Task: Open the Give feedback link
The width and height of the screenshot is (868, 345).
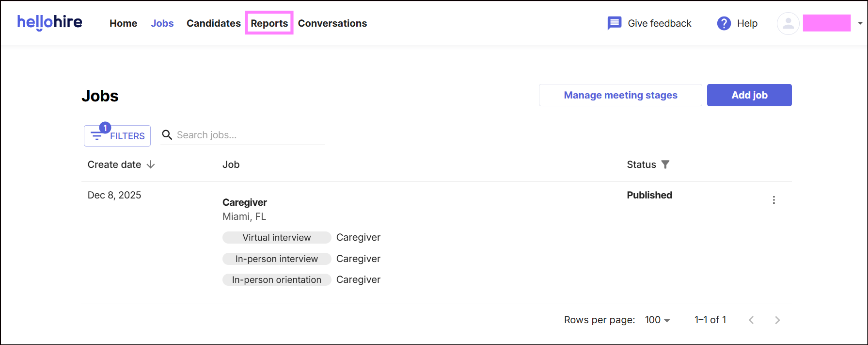Action: (659, 23)
